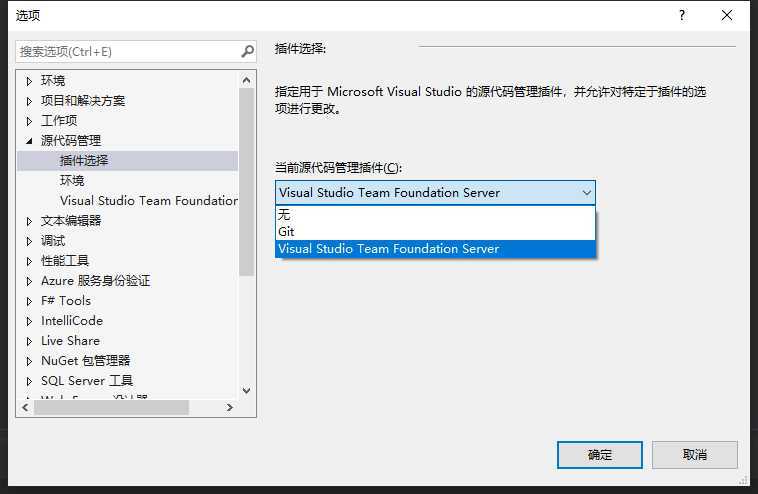Click tree scroll down arrow
The image size is (758, 494).
[247, 391]
